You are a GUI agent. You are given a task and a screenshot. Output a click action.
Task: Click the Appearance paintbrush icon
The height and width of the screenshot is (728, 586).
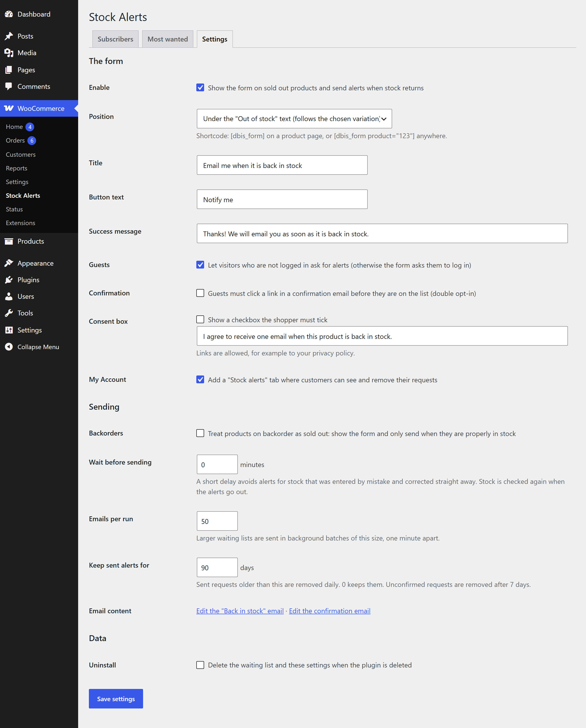pyautogui.click(x=9, y=263)
